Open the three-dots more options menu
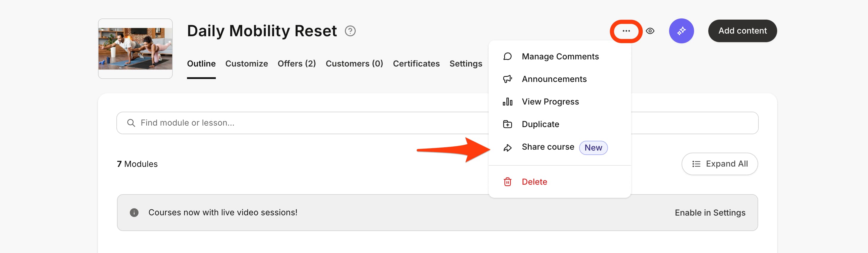The width and height of the screenshot is (868, 253). (x=626, y=31)
